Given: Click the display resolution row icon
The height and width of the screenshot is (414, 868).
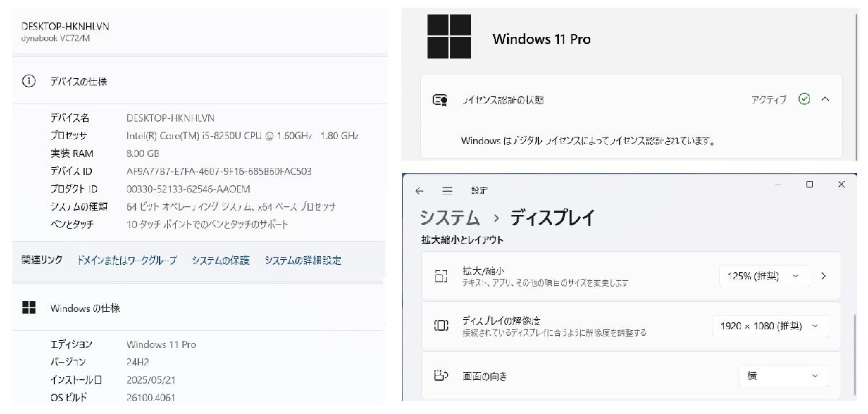Looking at the screenshot, I should pyautogui.click(x=441, y=326).
